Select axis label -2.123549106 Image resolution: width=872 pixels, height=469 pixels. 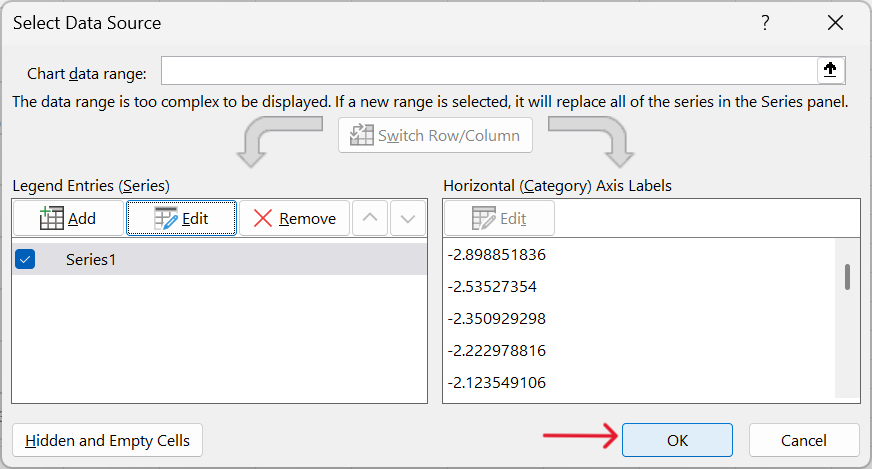click(497, 383)
